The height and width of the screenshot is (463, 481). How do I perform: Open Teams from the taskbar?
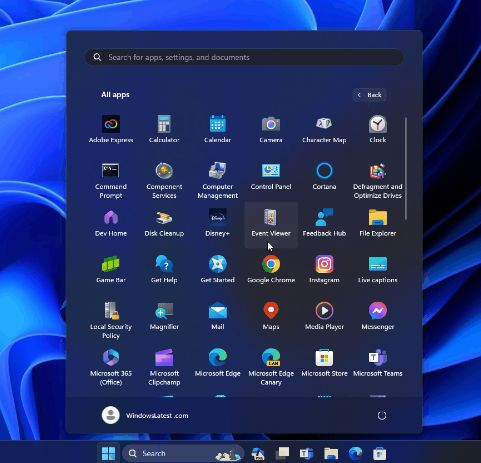306,453
